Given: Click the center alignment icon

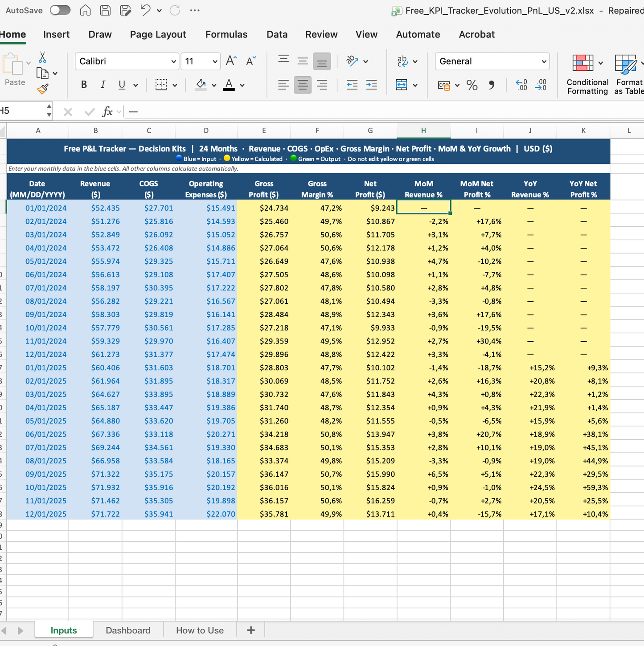Looking at the screenshot, I should [x=303, y=85].
